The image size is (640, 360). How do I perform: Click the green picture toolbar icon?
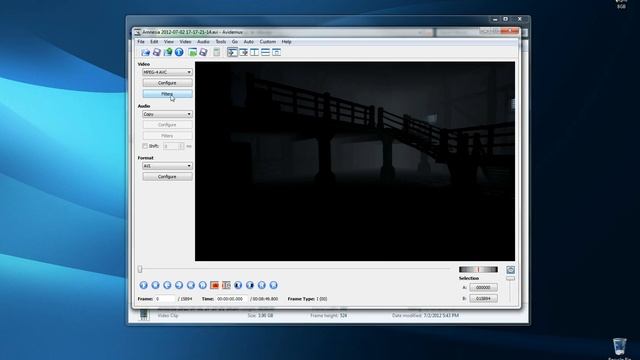(192, 52)
